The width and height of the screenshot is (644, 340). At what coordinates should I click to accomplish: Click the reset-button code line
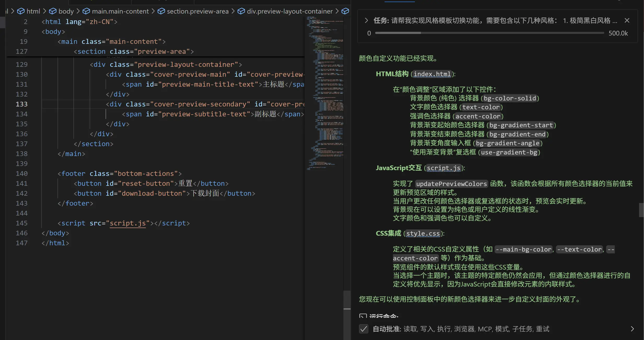point(151,183)
